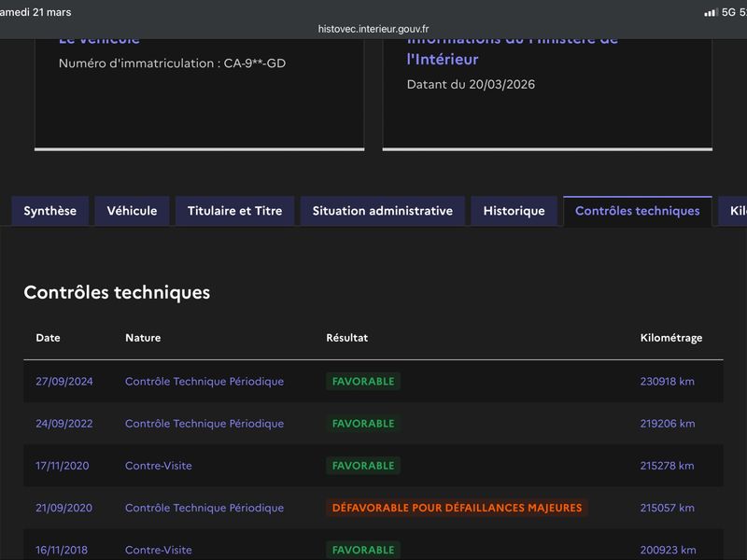Select the 230918 km mileage value
747x560 pixels.
[667, 381]
